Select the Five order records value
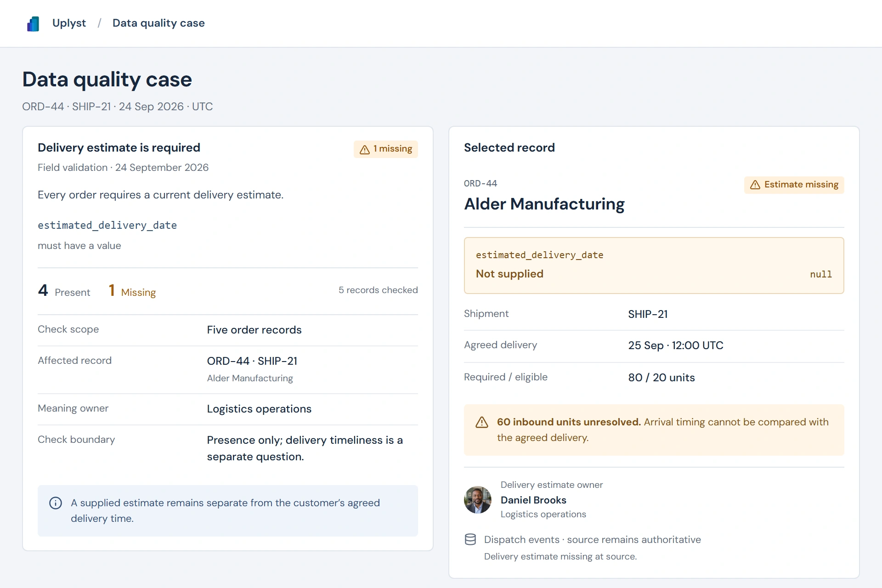The height and width of the screenshot is (588, 882). (x=254, y=330)
